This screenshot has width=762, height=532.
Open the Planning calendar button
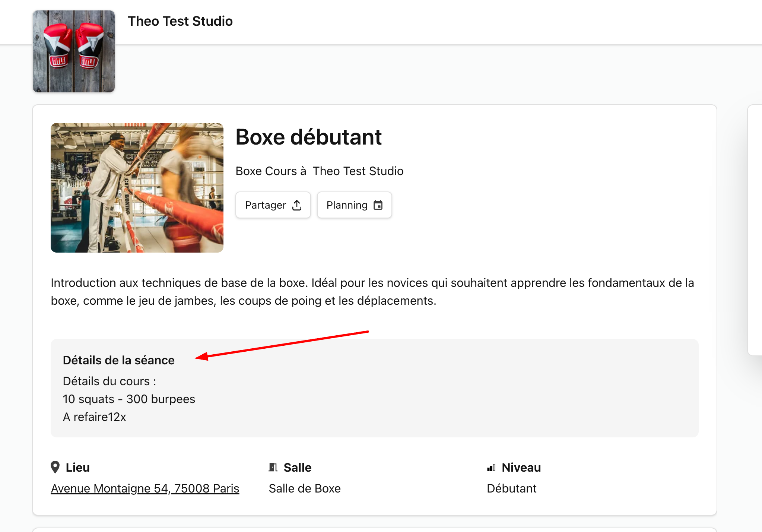point(354,205)
